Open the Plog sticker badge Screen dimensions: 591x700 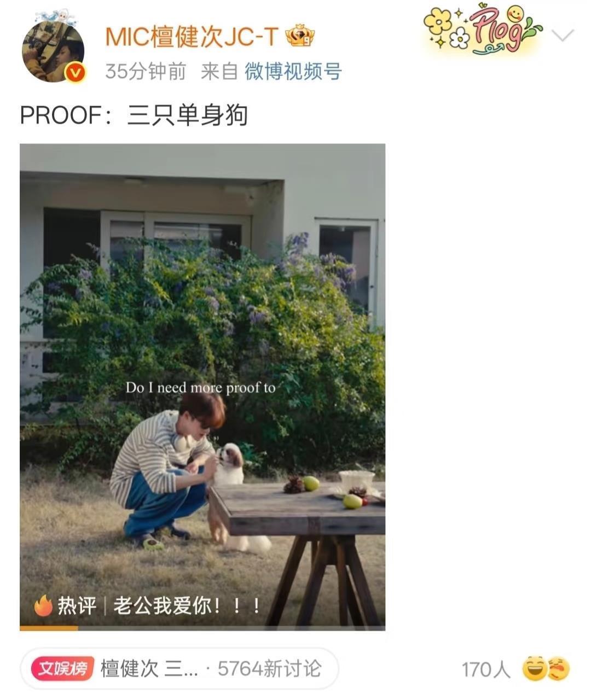click(483, 28)
